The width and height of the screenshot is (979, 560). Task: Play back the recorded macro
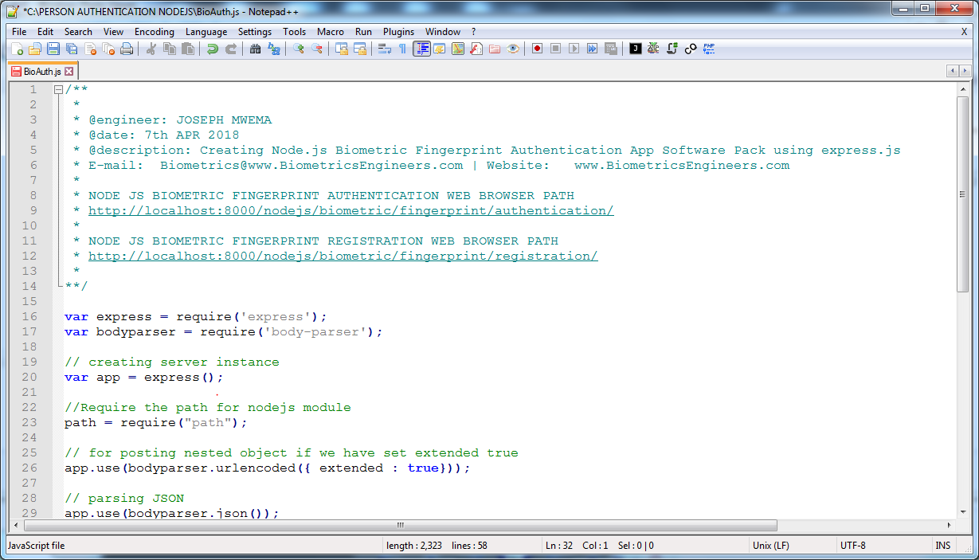pyautogui.click(x=574, y=49)
